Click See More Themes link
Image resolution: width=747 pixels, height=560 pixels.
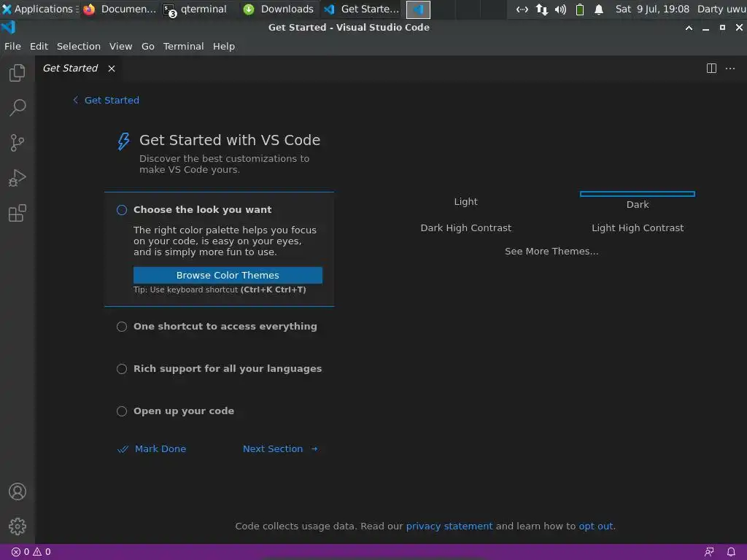[x=551, y=251]
